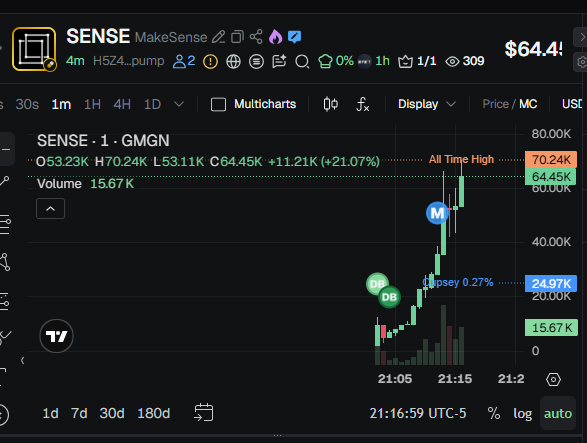This screenshot has height=443, width=587.
Task: Click the 24.97K blue price tag
Action: point(551,283)
